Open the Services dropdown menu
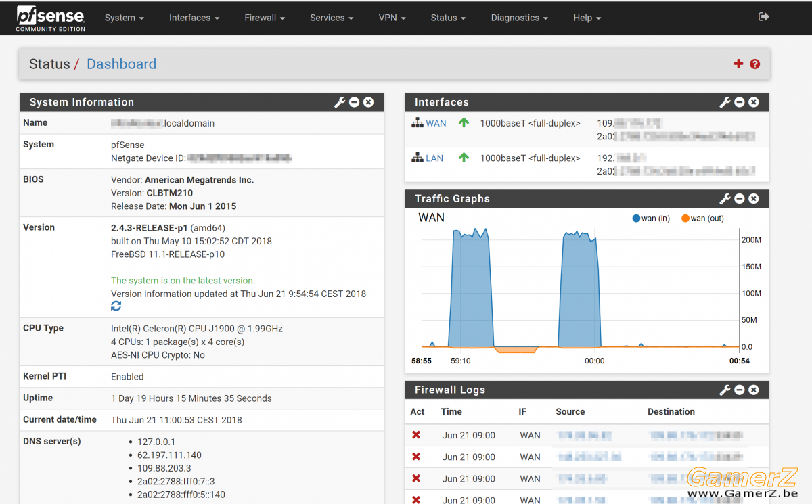812x504 pixels. coord(332,18)
